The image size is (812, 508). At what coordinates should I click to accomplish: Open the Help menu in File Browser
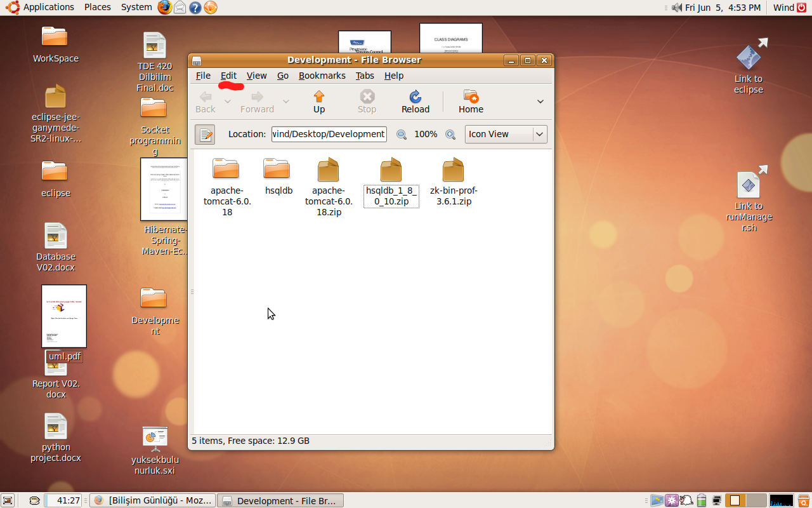click(394, 76)
